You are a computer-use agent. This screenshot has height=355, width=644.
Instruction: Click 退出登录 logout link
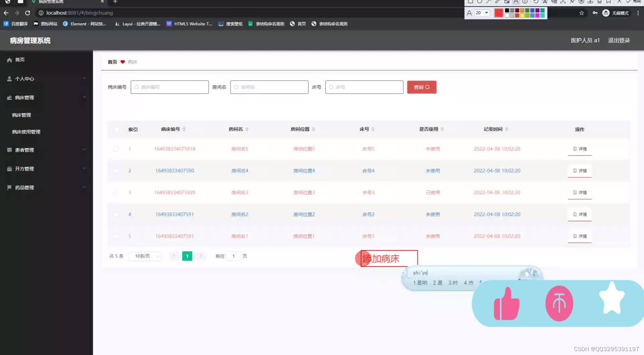click(619, 40)
